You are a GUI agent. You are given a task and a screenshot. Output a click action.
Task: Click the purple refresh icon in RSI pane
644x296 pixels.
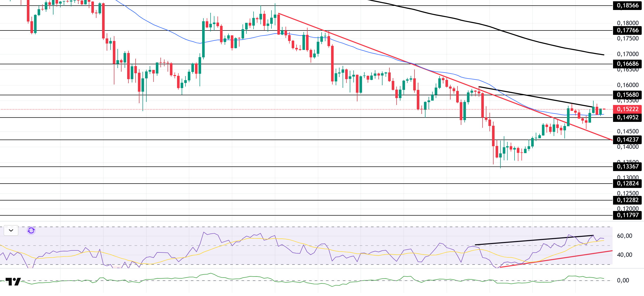(x=31, y=230)
